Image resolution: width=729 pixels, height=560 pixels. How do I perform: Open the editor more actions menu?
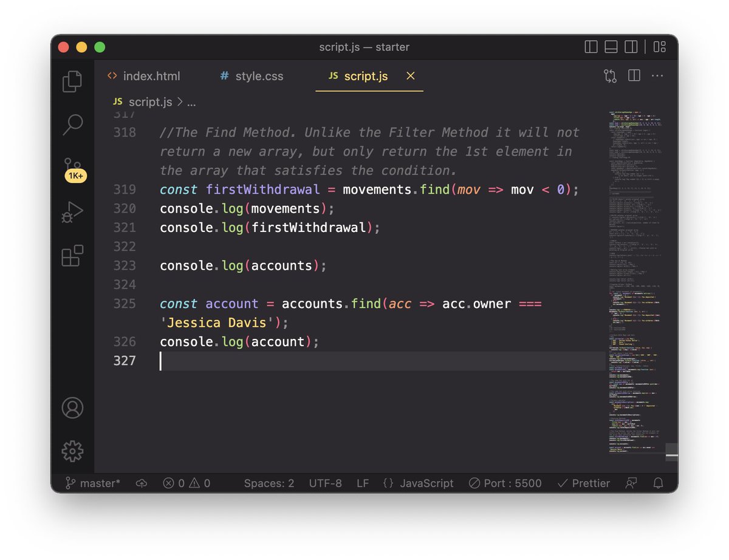pos(658,75)
